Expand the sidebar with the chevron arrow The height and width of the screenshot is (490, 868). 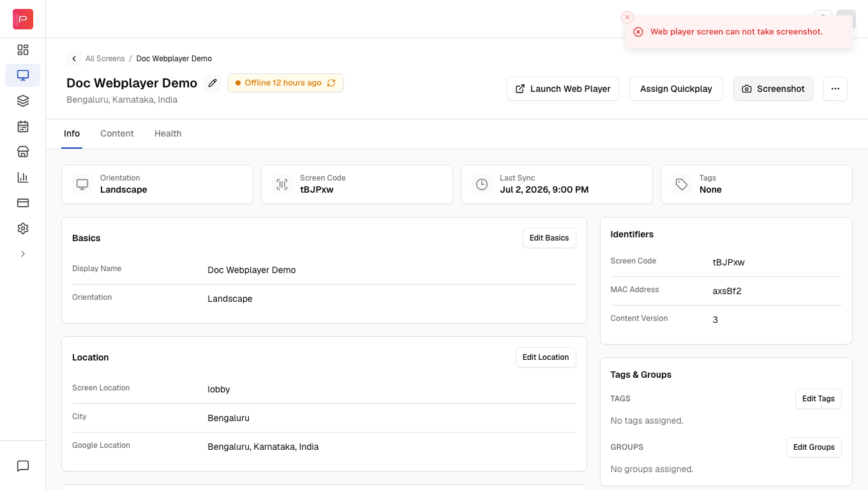(23, 254)
